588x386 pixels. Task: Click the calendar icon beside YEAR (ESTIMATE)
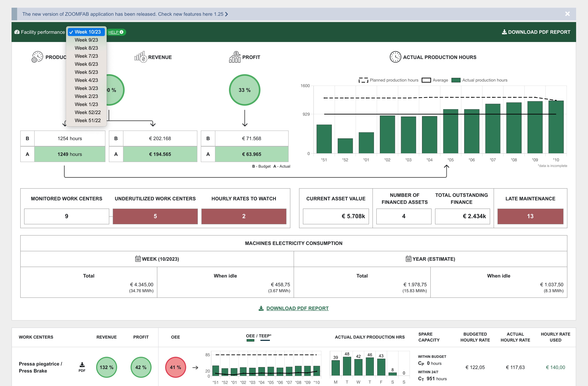(409, 259)
